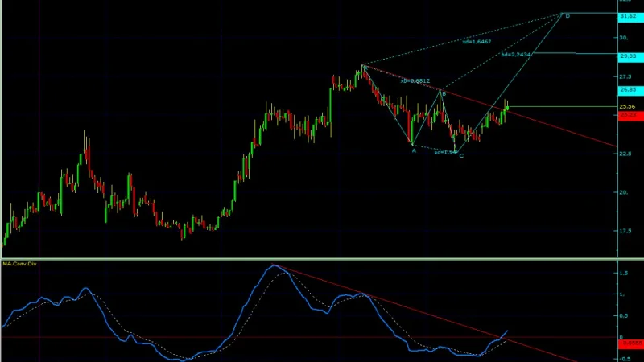Image resolution: width=644 pixels, height=362 pixels.
Task: Click the divider between price and indicator panes
Action: click(x=322, y=258)
